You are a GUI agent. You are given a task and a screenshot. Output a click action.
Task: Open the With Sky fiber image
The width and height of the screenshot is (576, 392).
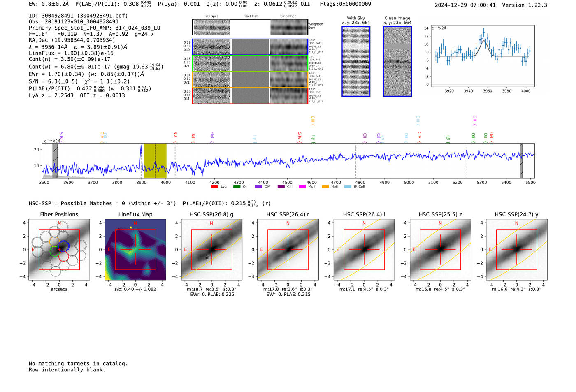[356, 61]
